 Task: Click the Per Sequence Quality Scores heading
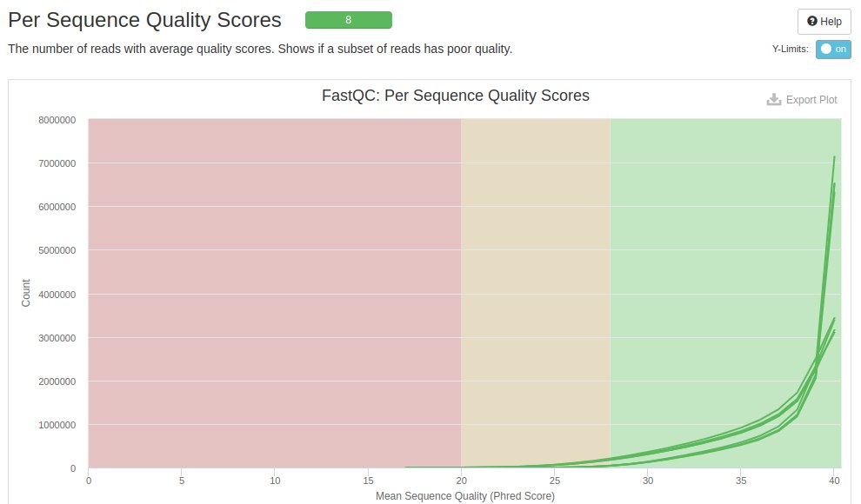point(144,19)
